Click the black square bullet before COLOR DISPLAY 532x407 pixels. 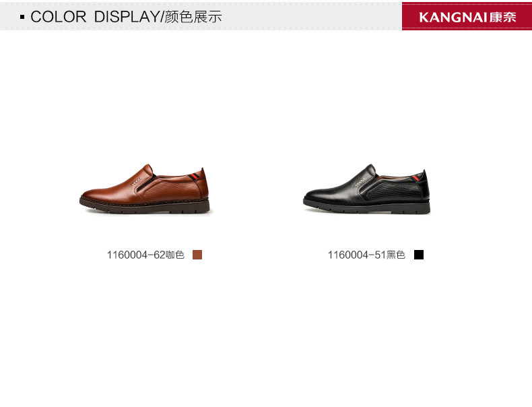[22, 17]
